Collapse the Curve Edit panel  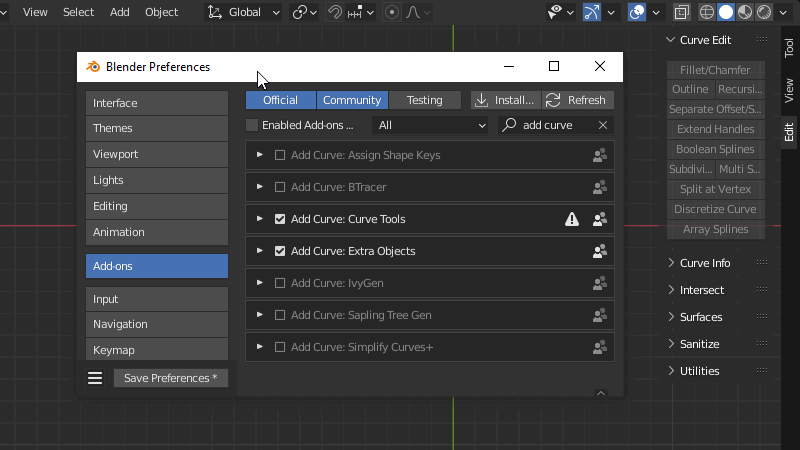tap(670, 40)
